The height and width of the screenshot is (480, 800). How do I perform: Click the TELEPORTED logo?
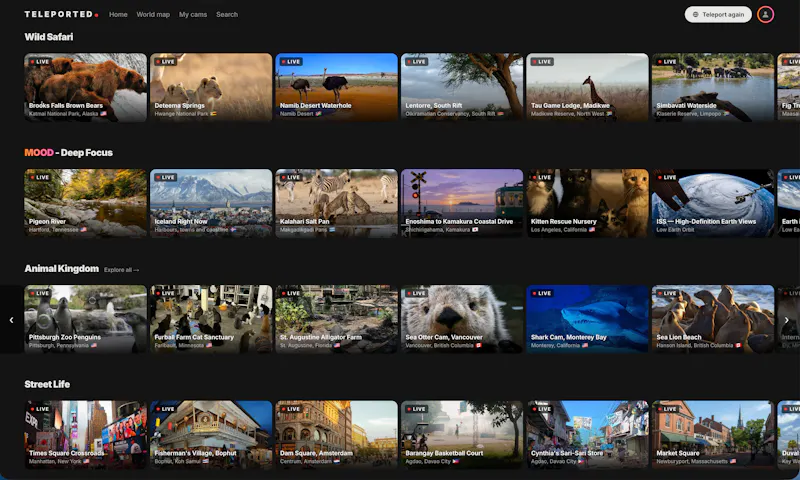61,14
